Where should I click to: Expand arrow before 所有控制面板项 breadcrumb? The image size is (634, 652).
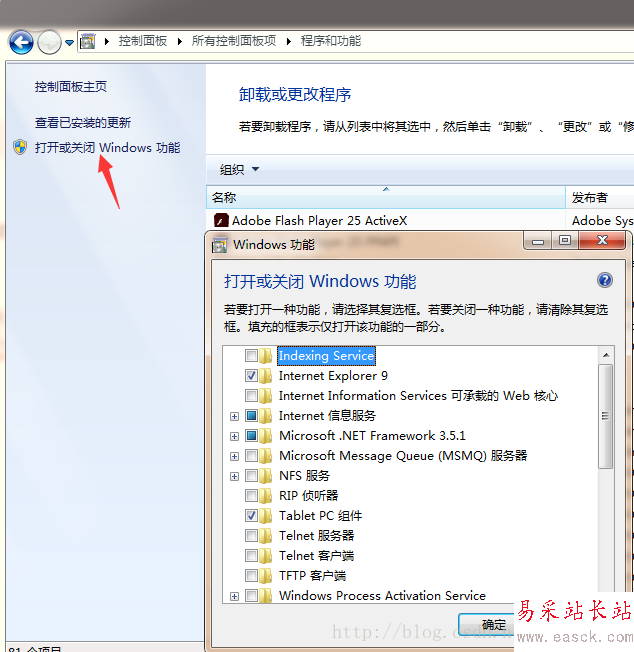coord(180,41)
